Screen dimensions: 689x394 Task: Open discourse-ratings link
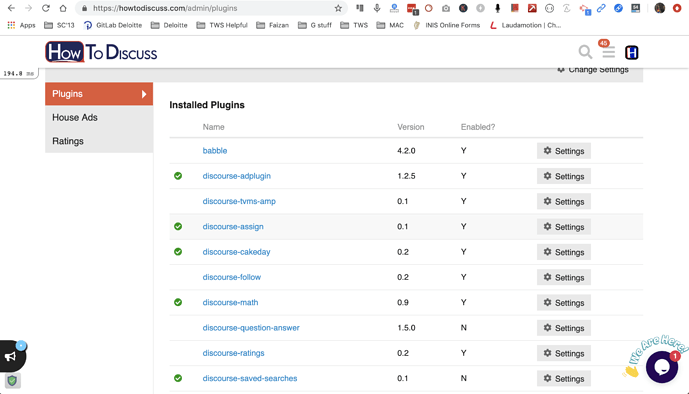[x=233, y=353]
